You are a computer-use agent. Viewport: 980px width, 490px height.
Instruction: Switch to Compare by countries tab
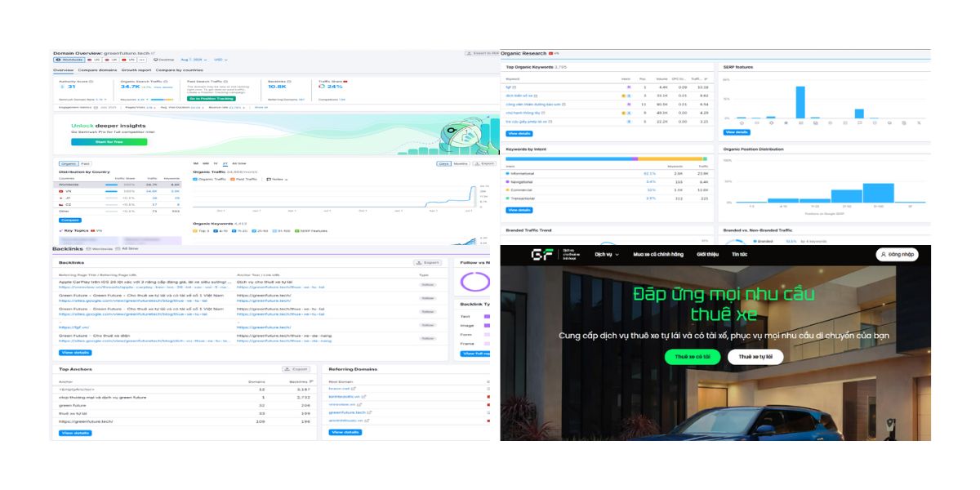click(x=180, y=70)
